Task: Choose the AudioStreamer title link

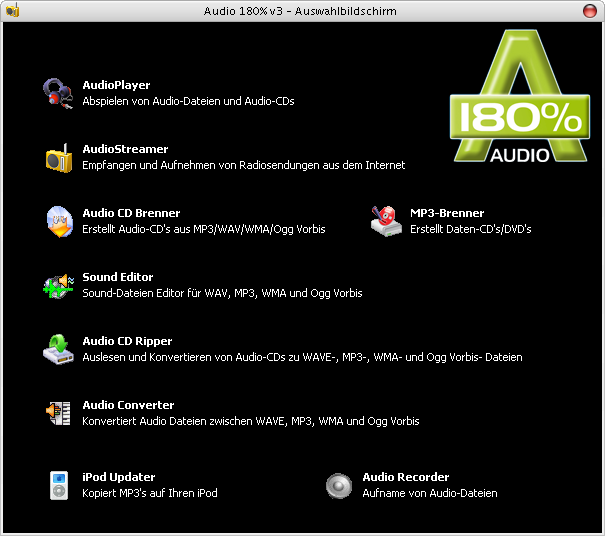Action: coord(125,149)
